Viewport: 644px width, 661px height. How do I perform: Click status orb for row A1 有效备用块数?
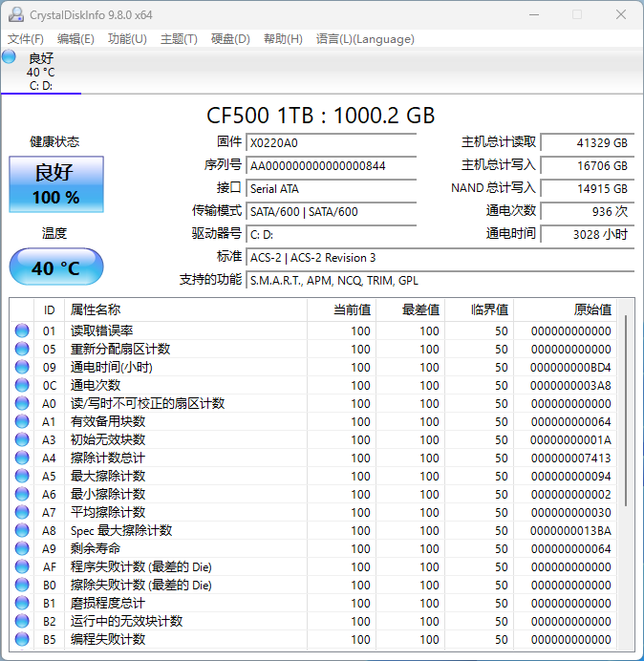22,421
